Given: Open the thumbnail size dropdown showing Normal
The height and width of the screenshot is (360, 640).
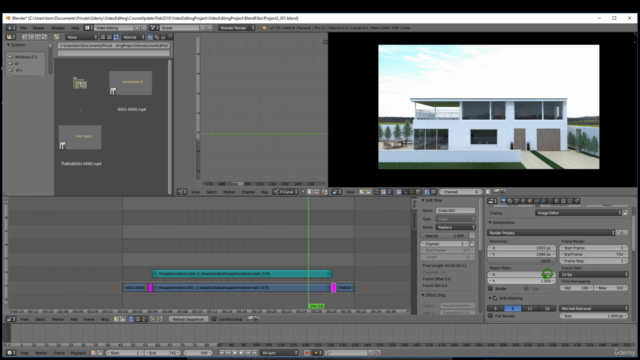Looking at the screenshot, I should point(133,37).
